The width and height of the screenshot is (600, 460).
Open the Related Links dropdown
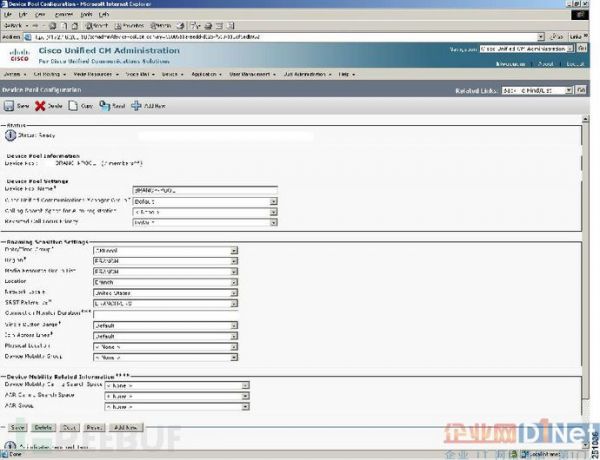[x=537, y=91]
